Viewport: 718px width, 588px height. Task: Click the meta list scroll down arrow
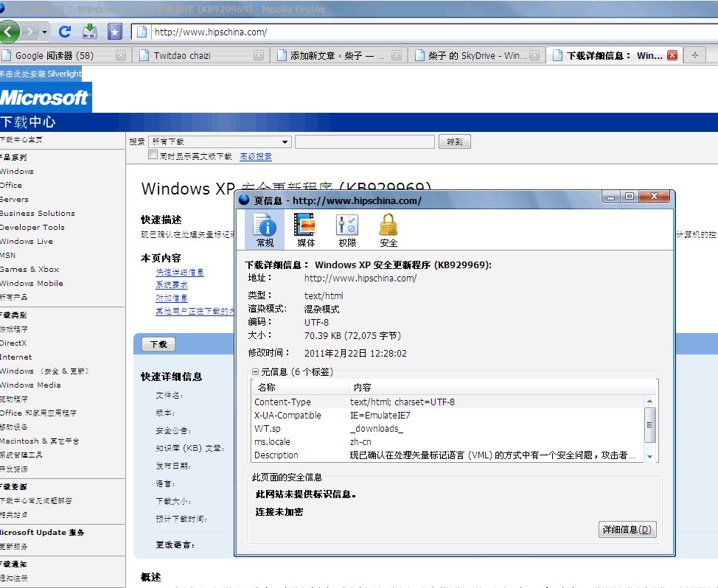coord(649,457)
